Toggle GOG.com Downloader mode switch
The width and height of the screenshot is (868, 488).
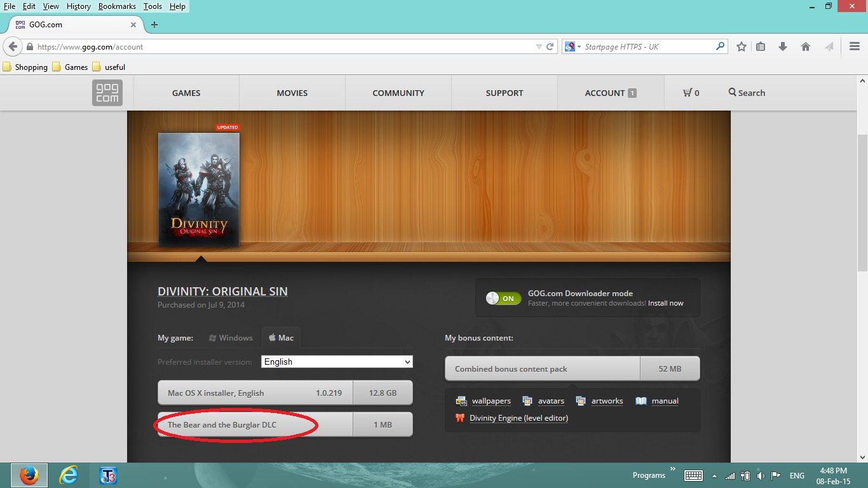(503, 298)
